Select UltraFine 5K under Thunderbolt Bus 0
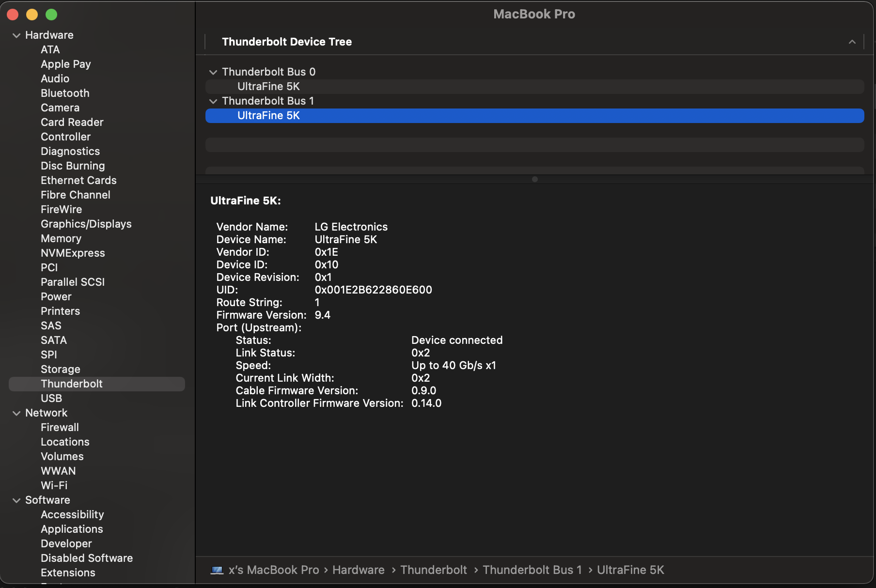 [534, 87]
